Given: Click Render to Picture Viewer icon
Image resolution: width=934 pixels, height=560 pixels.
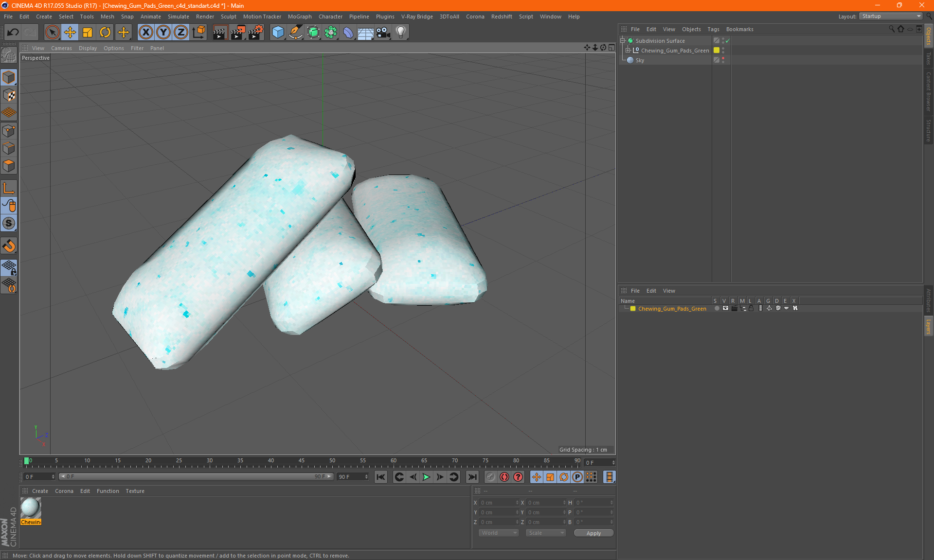Looking at the screenshot, I should click(x=238, y=33).
